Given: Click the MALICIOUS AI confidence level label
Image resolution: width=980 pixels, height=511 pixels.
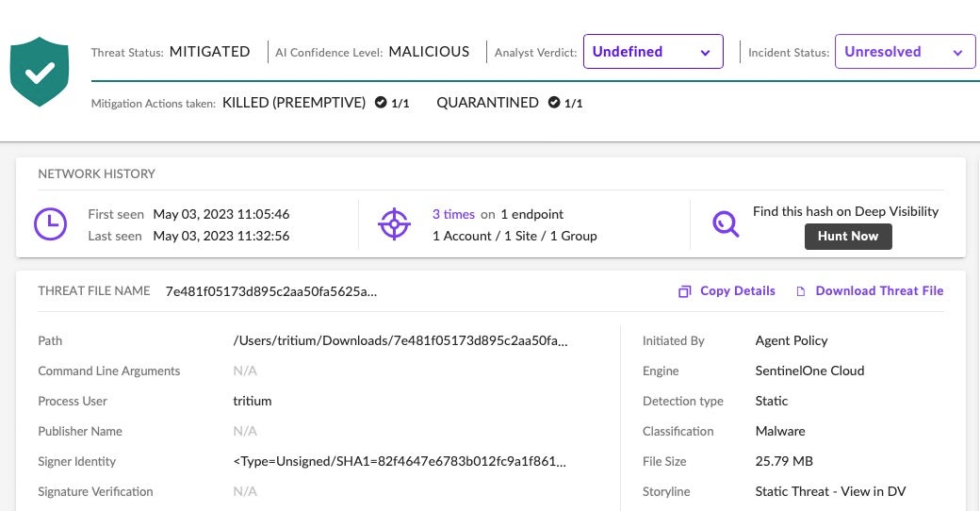Looking at the screenshot, I should click(429, 52).
